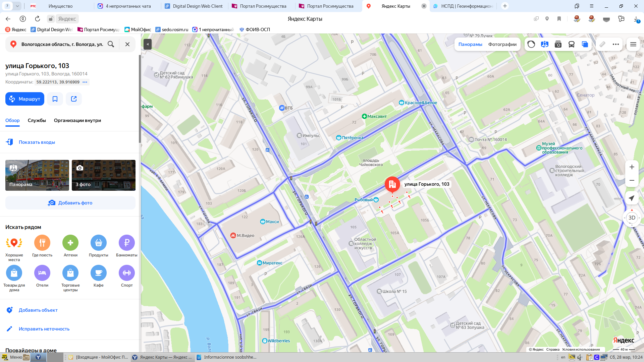
Task: Search nearby Отели
Action: click(x=42, y=276)
